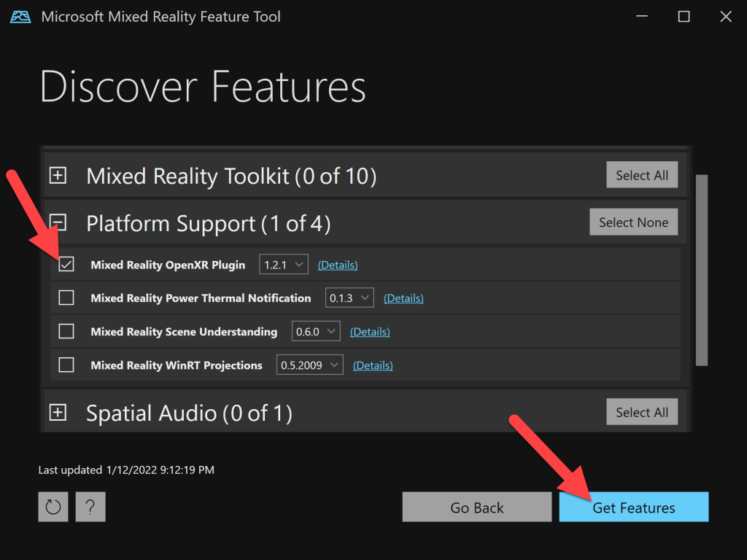Expand the Spatial Audio section

(58, 413)
